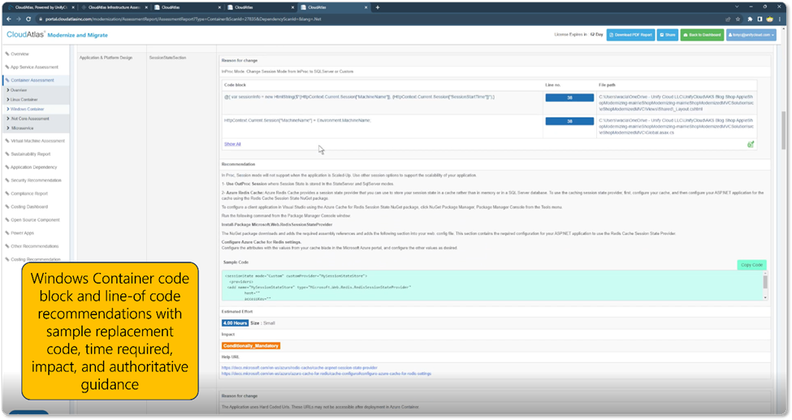
Task: Expand .Net Core Assessment submenu item
Action: (x=30, y=119)
